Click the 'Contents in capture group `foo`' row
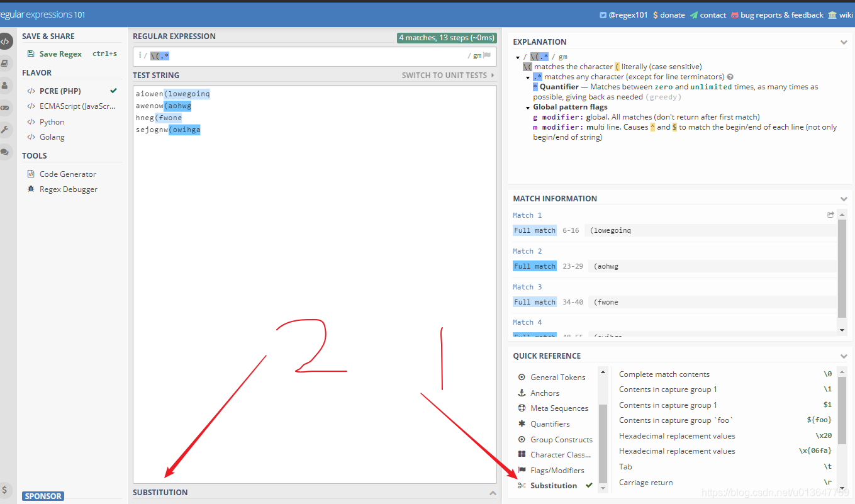The image size is (855, 504). click(725, 420)
